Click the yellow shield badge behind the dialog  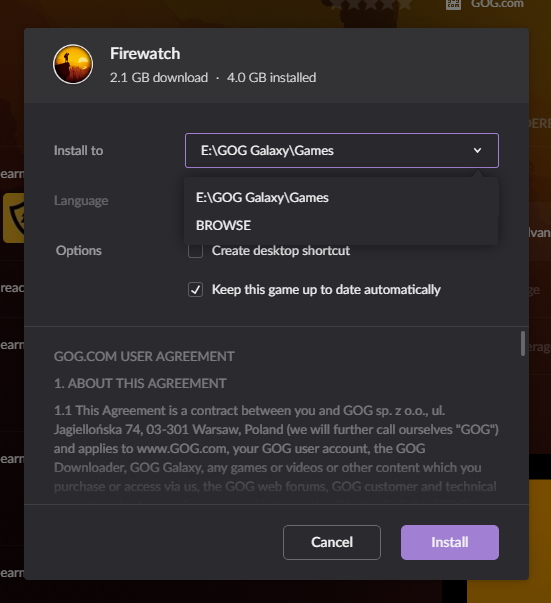(x=13, y=218)
